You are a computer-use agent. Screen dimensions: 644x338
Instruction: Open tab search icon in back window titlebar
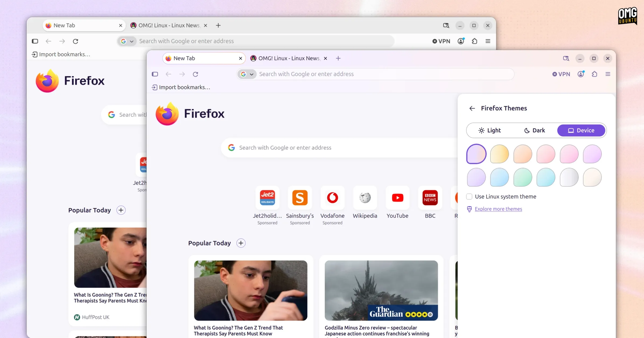[x=446, y=25]
